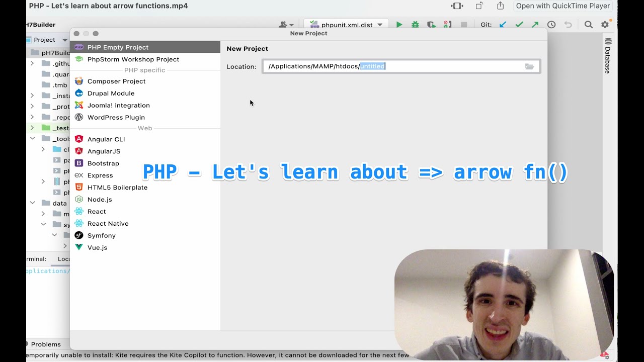
Task: Click into the Location path field
Action: pyautogui.click(x=401, y=66)
